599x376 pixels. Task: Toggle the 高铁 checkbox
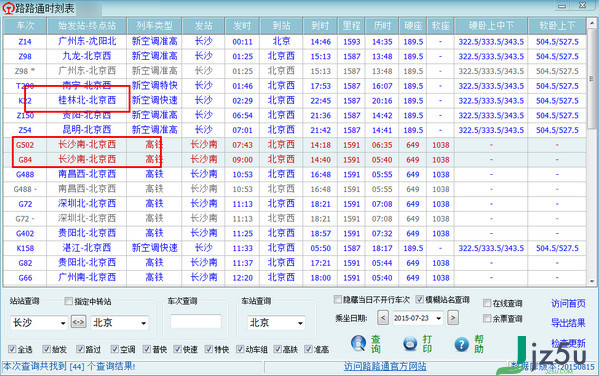pos(278,349)
